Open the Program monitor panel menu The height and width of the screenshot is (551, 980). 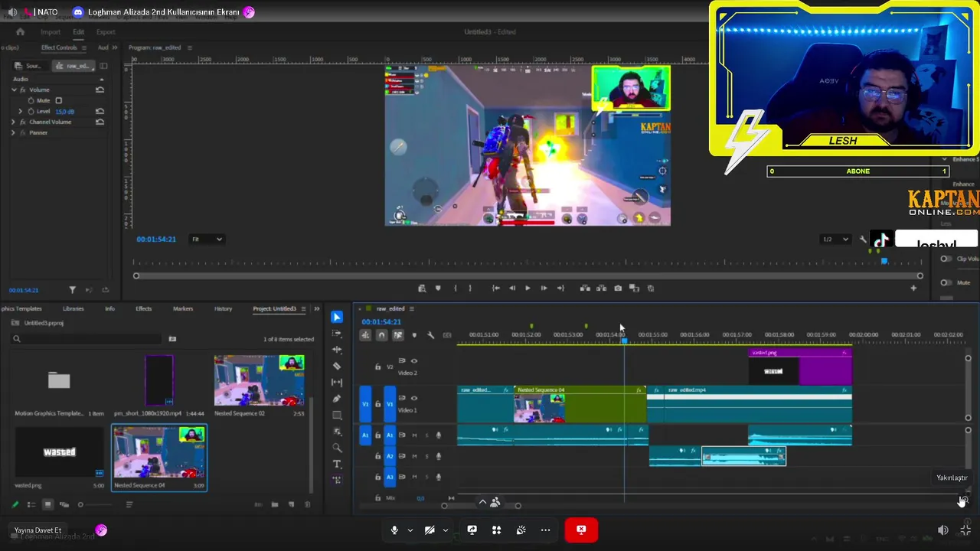coord(190,47)
